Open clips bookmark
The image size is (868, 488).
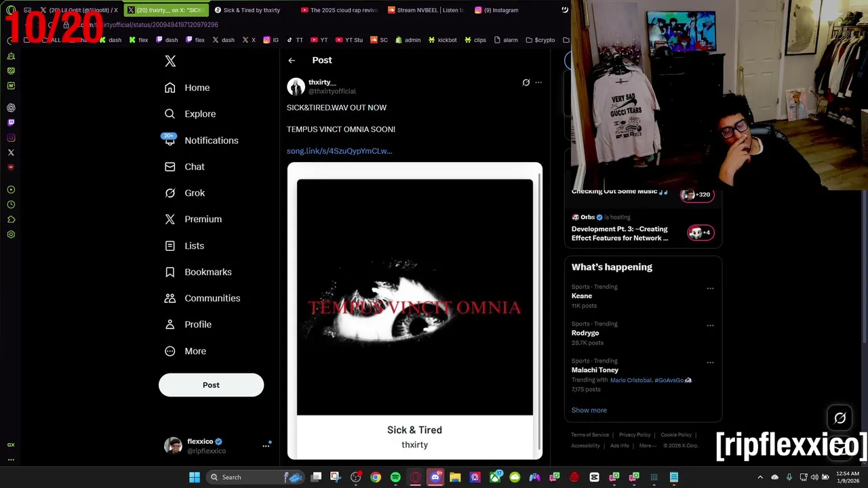tap(475, 40)
